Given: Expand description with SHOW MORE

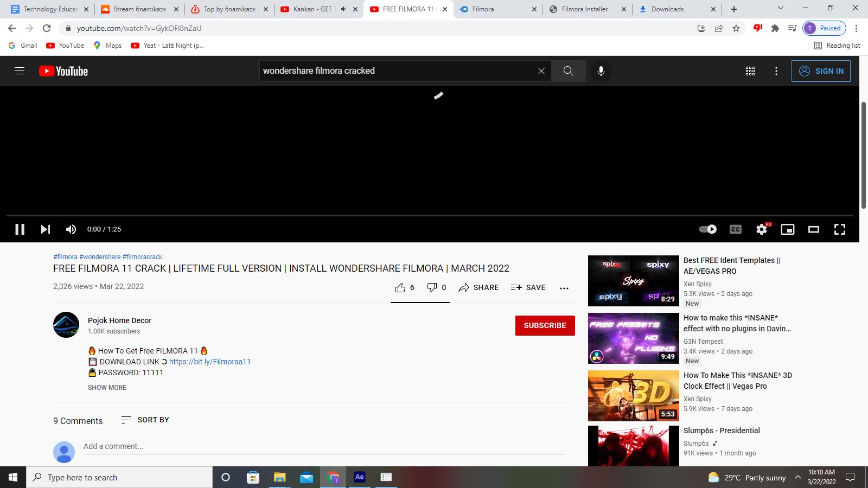Looking at the screenshot, I should (x=107, y=388).
